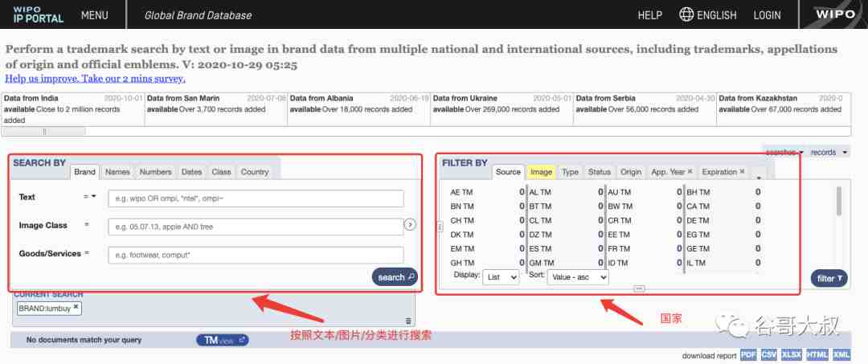
Task: Open the Text operator dropdown
Action: (x=90, y=196)
